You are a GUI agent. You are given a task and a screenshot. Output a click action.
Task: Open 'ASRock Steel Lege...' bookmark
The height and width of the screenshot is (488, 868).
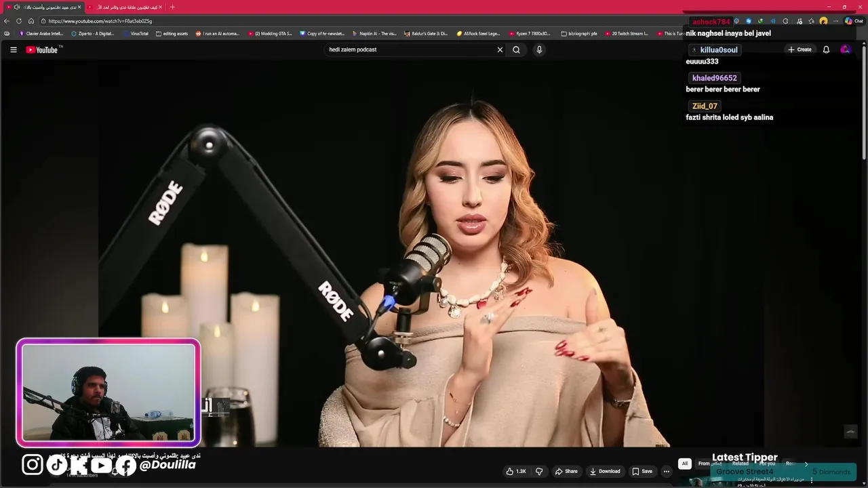click(x=478, y=33)
